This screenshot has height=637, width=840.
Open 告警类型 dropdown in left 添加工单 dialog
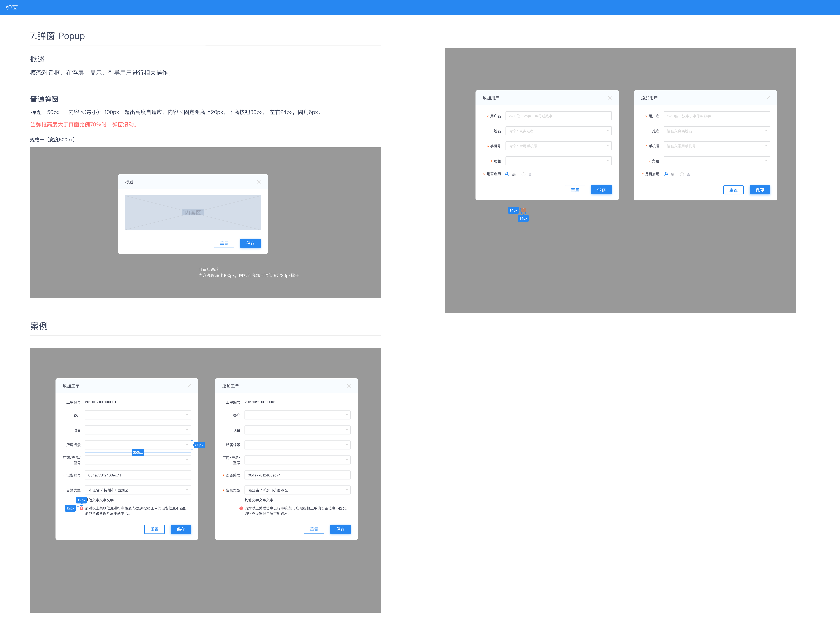click(x=138, y=490)
